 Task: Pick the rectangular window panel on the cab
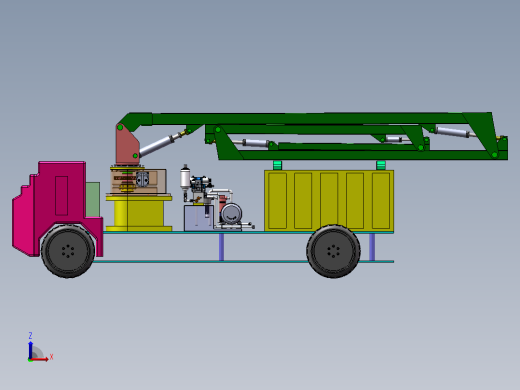[62, 196]
